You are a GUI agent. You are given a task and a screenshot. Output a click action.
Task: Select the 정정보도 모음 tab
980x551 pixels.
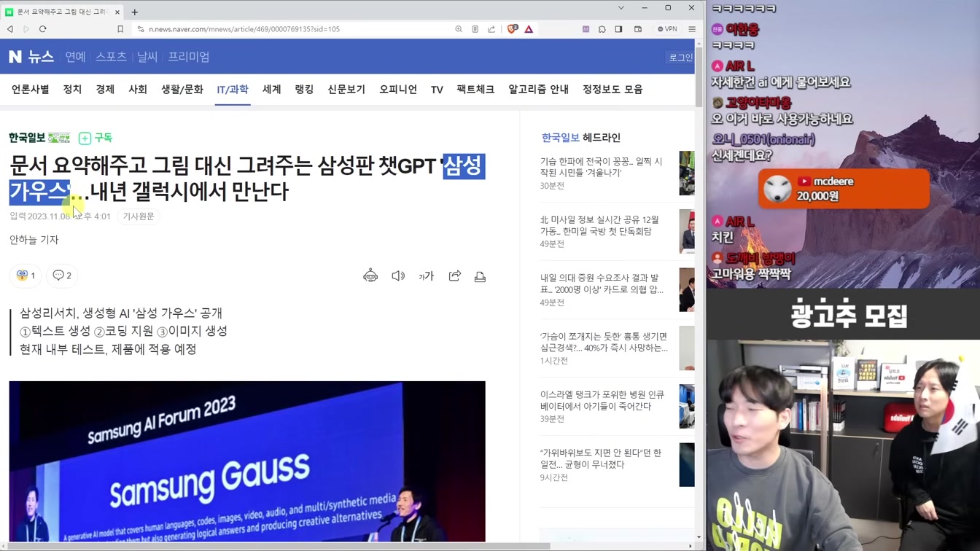tap(612, 90)
